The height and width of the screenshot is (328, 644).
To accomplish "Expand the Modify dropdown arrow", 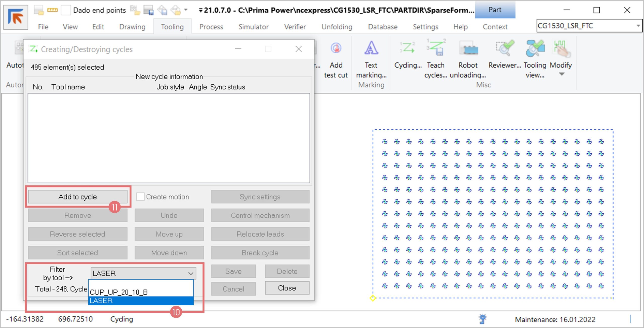I will point(561,74).
